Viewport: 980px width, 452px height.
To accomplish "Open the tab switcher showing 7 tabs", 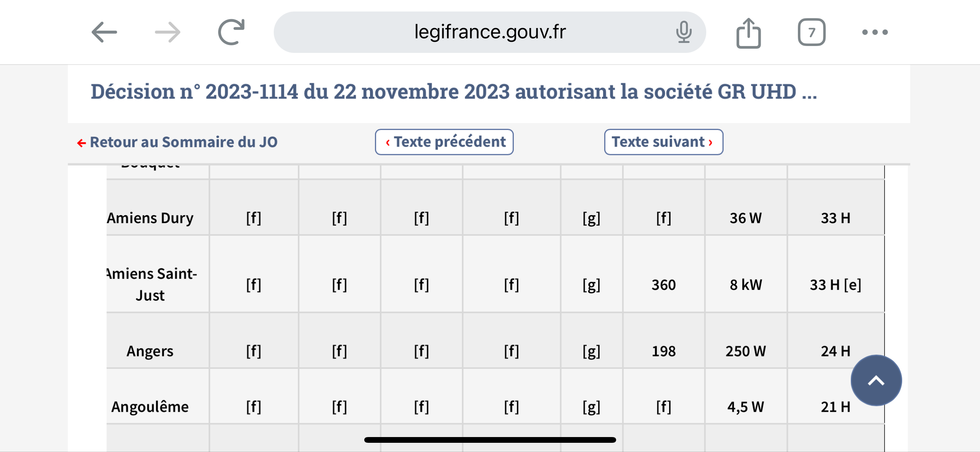I will [x=812, y=32].
